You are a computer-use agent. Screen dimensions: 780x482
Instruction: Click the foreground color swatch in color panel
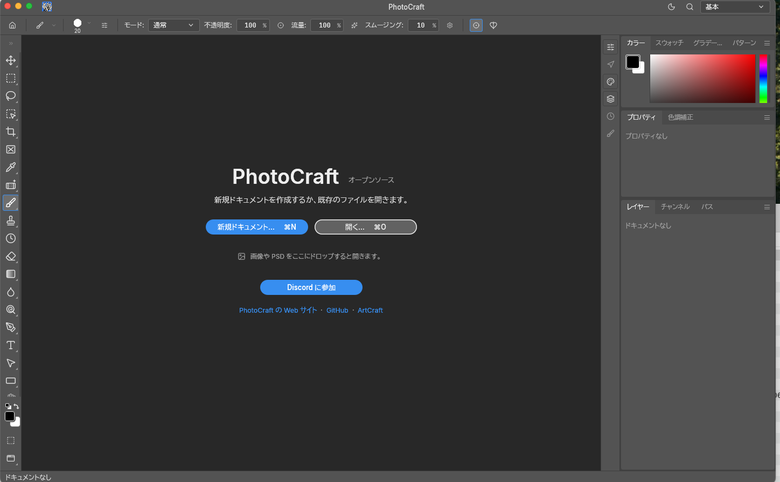(633, 62)
